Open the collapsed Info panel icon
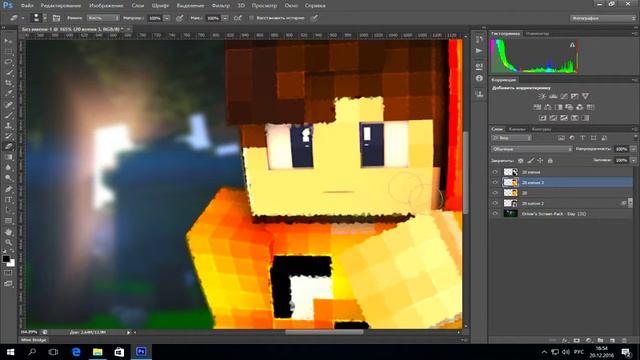Image resolution: width=640 pixels, height=360 pixels. [x=479, y=78]
